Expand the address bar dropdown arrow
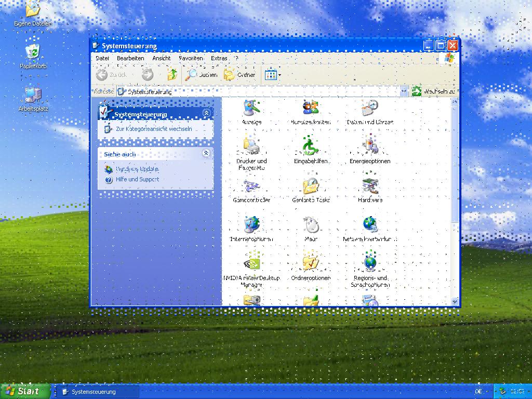The image size is (532, 399). click(x=404, y=91)
